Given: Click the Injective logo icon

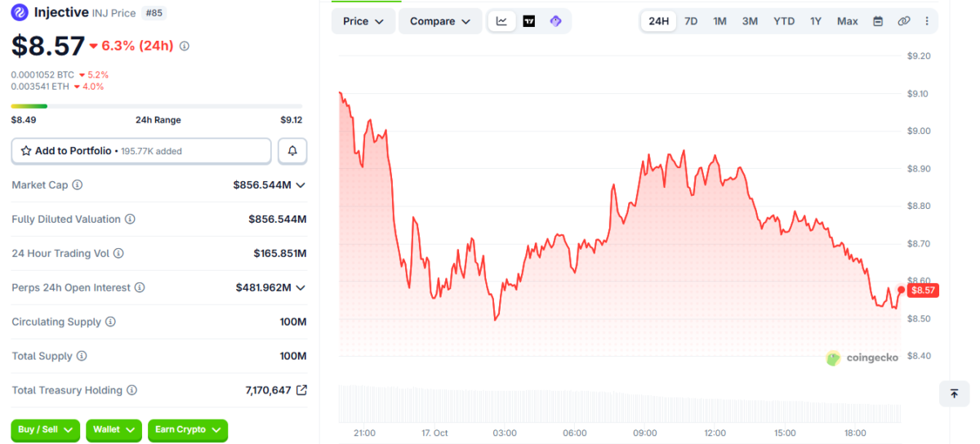Looking at the screenshot, I should 19,12.
